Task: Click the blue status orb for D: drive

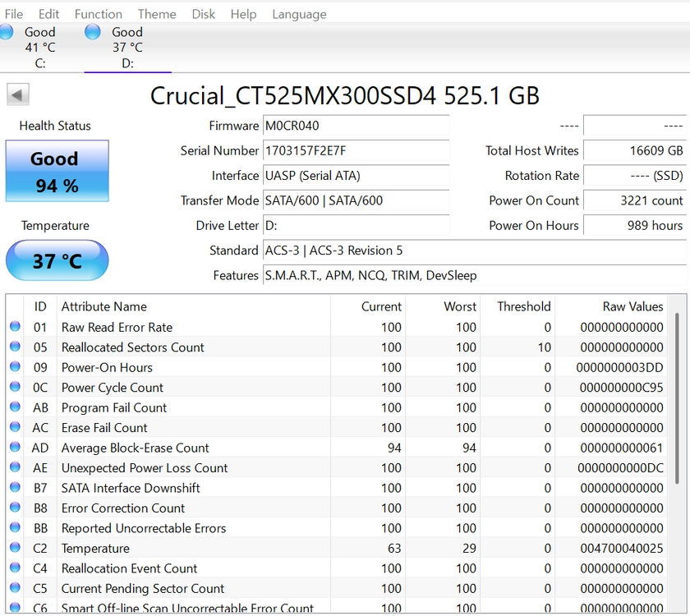Action: (92, 32)
